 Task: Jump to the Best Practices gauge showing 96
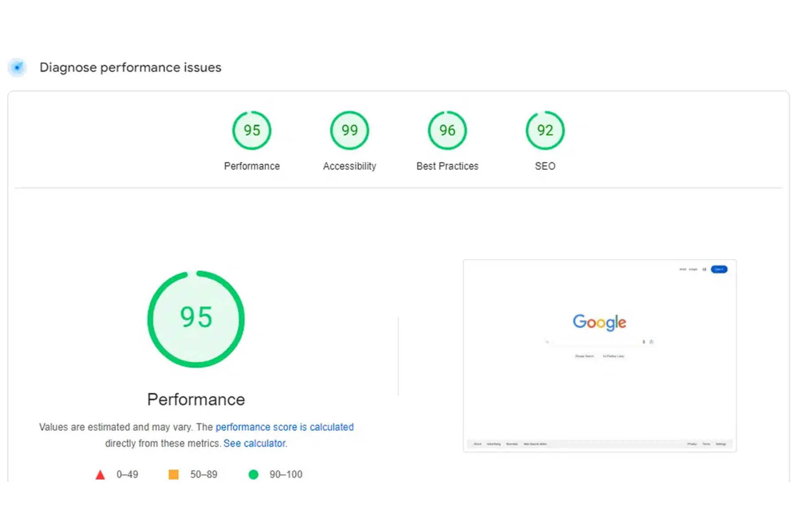(447, 130)
